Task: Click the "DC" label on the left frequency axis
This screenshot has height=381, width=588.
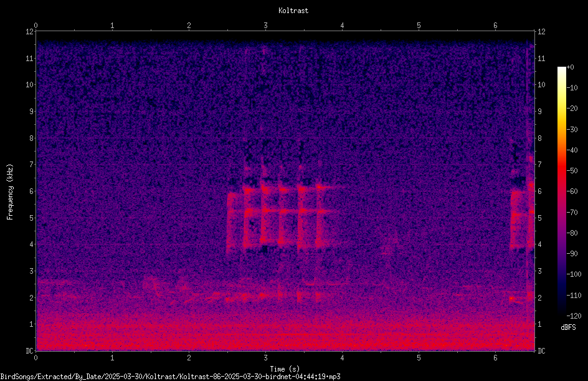Action: click(x=29, y=351)
